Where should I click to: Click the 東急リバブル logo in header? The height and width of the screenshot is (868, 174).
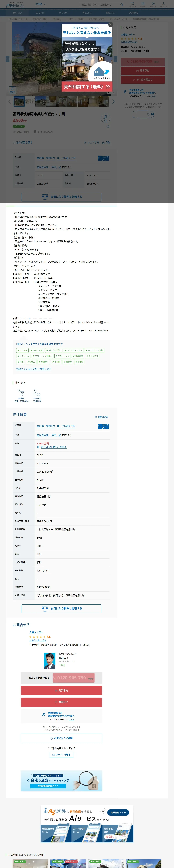(15, 5)
